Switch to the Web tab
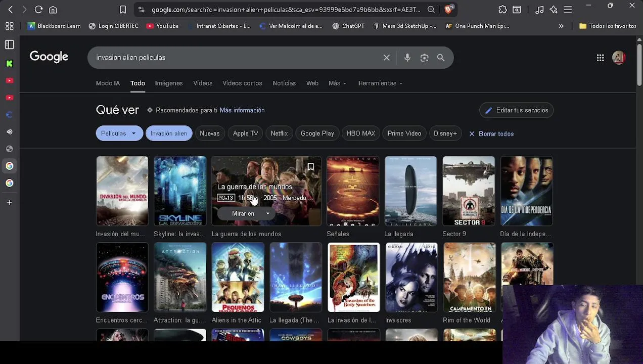643x364 pixels. tap(312, 83)
